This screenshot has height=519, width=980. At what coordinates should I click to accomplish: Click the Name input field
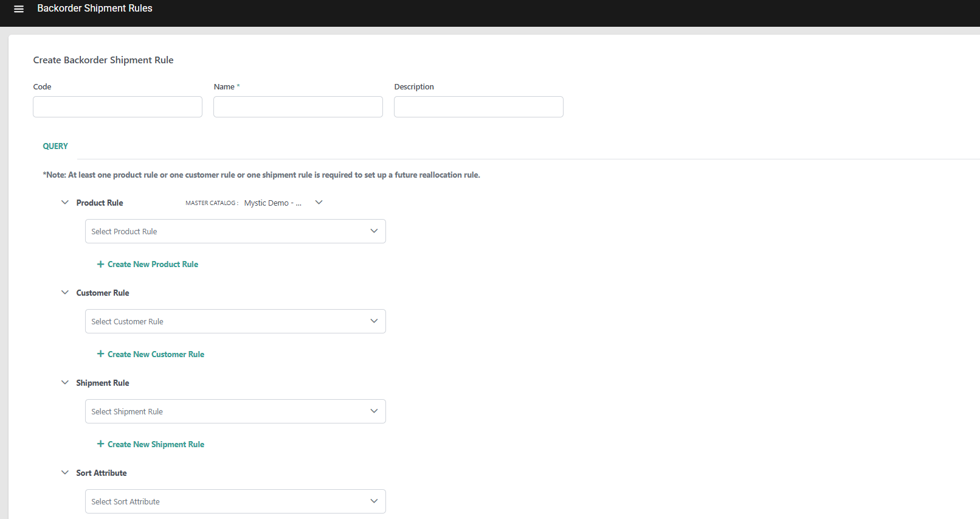coord(298,106)
